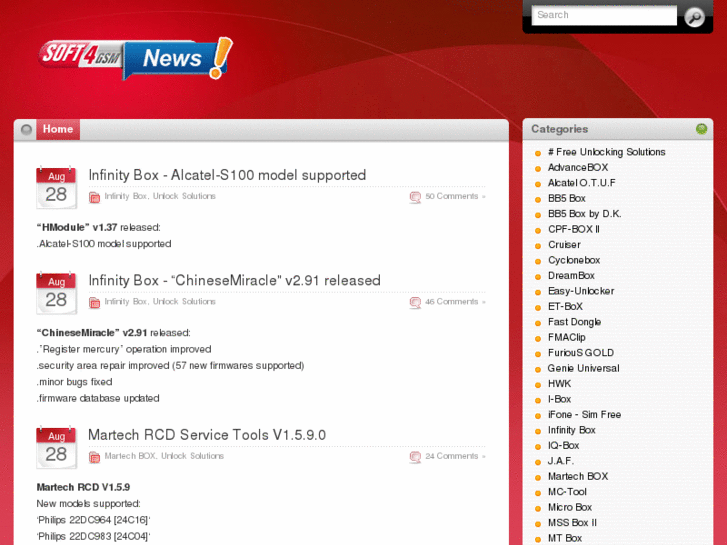Select the Categories panel heading

560,129
